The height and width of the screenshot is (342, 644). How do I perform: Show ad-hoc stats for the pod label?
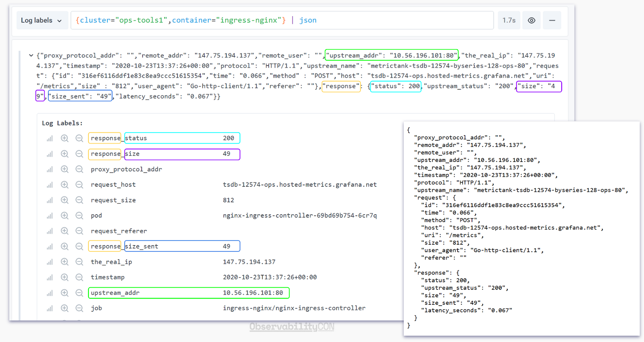[x=49, y=215]
